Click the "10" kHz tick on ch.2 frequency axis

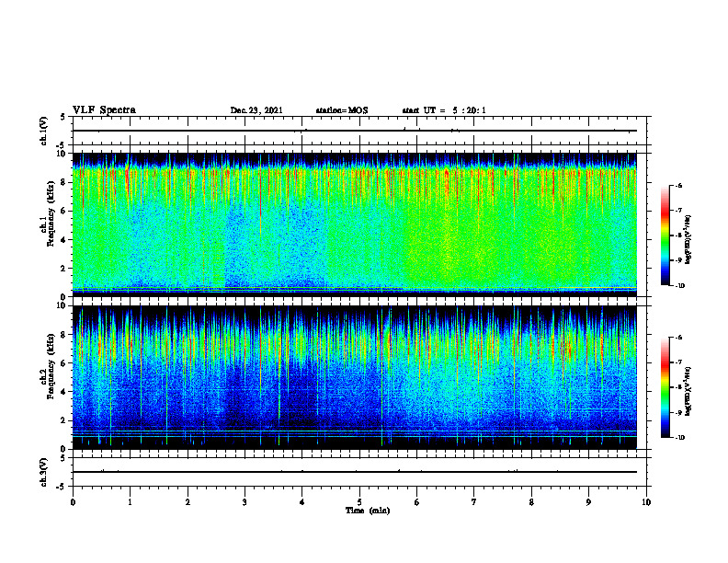coord(63,305)
